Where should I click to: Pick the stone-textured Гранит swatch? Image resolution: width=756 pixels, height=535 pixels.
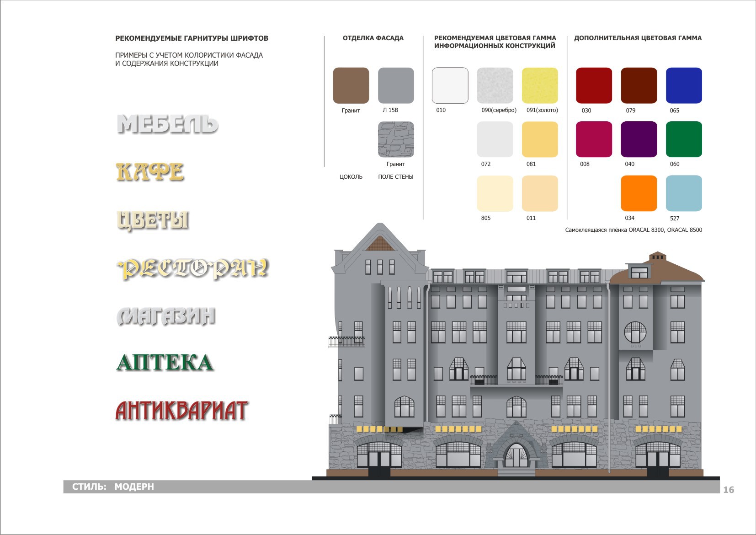pyautogui.click(x=396, y=139)
